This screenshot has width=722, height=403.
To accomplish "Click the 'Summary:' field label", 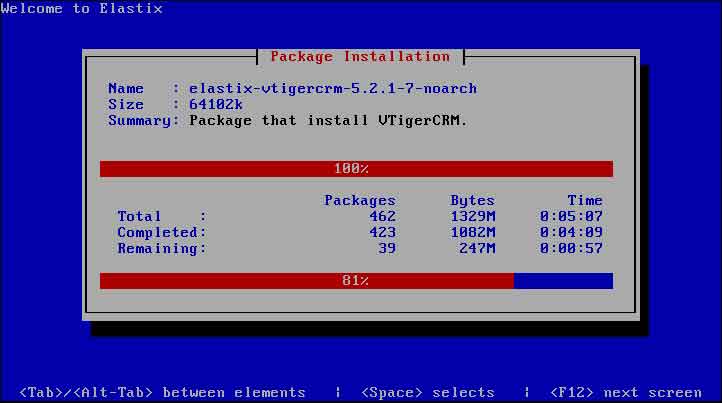I will [x=144, y=120].
